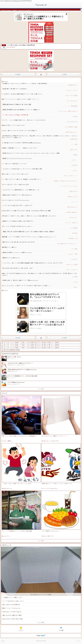This screenshot has height=644, width=82.
Task: Expand もっと見る under カテゴリ人気ブログ list
Action: tap(41, 389)
